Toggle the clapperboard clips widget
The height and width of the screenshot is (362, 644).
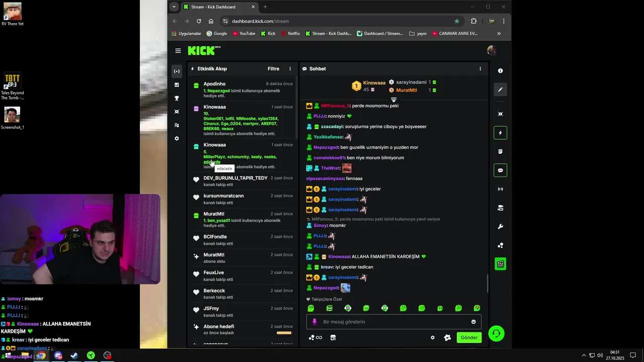500,263
